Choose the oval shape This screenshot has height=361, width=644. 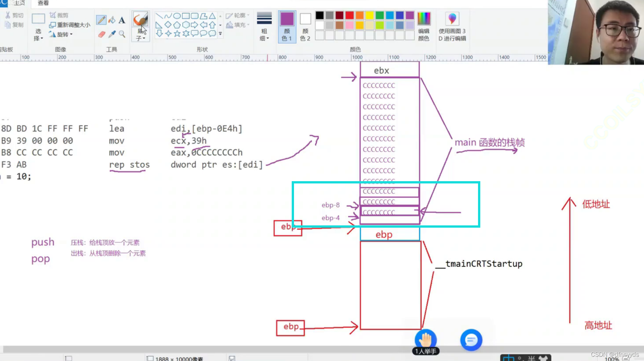[x=177, y=16]
